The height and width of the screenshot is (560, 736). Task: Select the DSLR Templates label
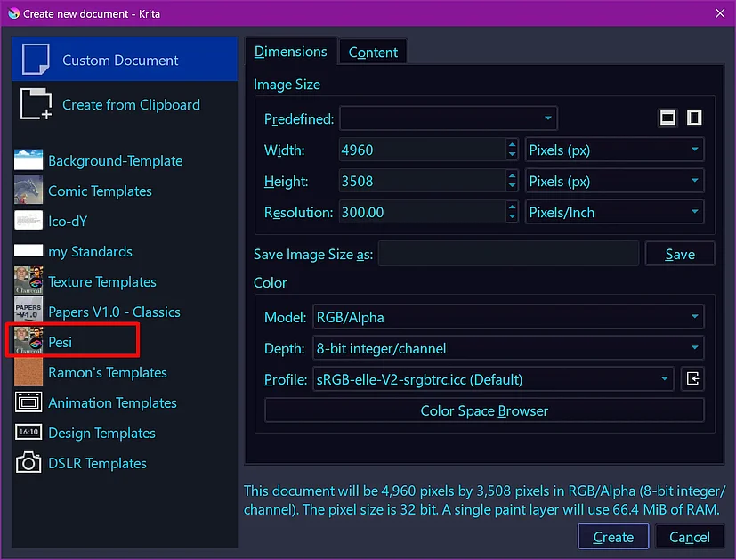click(x=97, y=463)
